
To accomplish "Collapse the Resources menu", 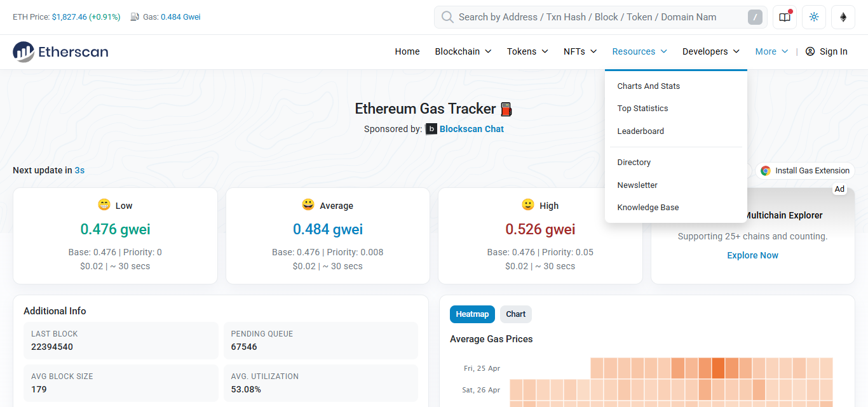I will (x=640, y=51).
